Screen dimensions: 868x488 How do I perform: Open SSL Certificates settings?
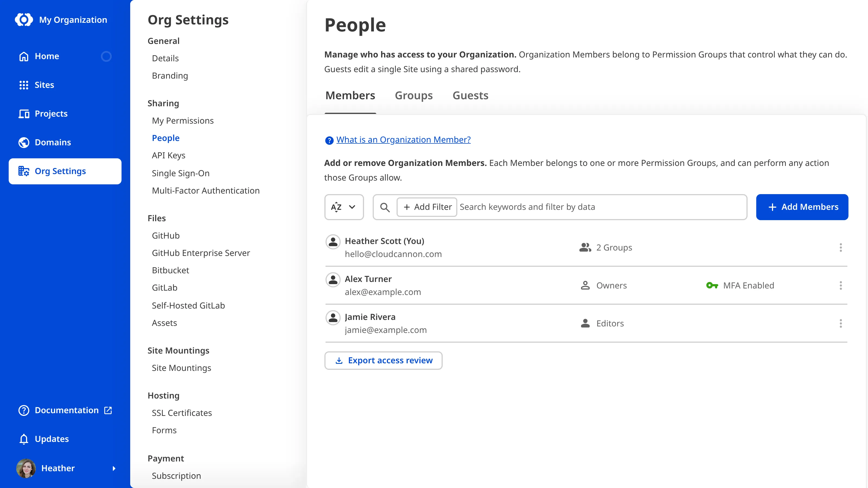(182, 413)
